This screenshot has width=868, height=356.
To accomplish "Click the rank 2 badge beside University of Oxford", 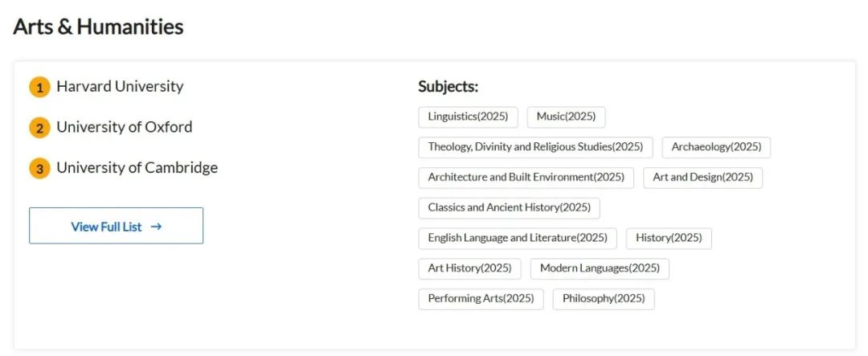I will (x=39, y=129).
